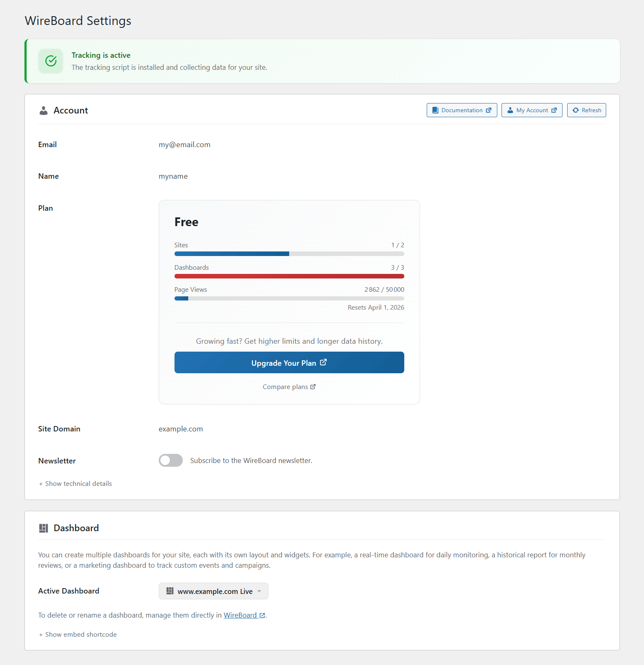The height and width of the screenshot is (665, 644).
Task: Click the person icon on My Account button
Action: click(510, 110)
